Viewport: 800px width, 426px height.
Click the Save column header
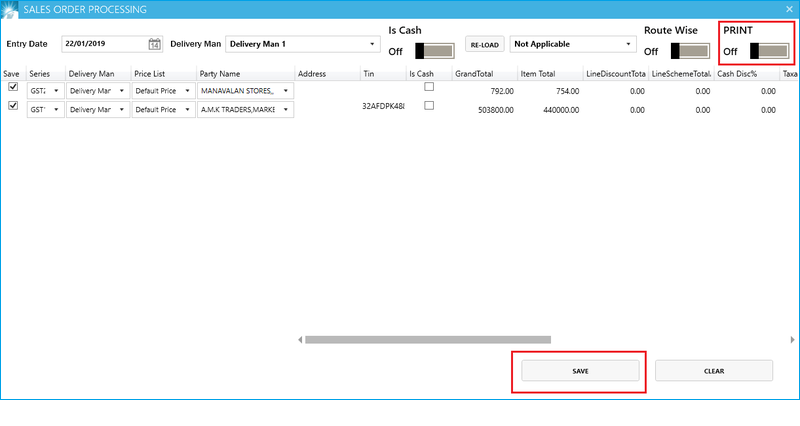[x=11, y=74]
